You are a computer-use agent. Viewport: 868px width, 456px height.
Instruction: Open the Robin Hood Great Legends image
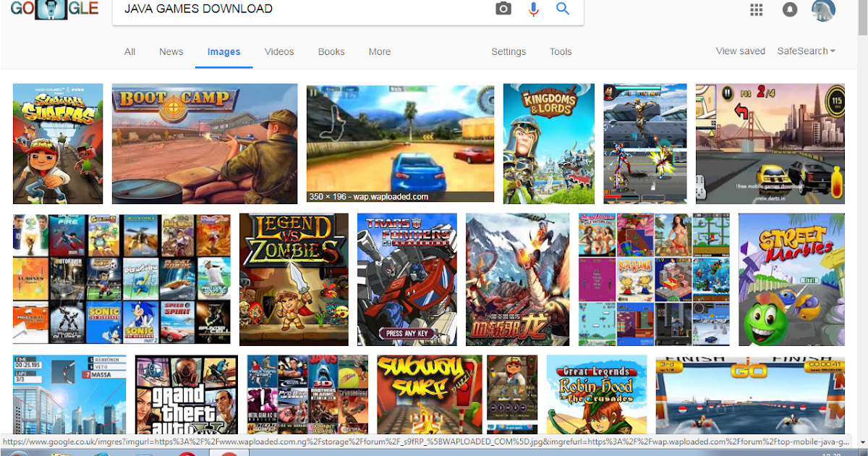pos(597,394)
